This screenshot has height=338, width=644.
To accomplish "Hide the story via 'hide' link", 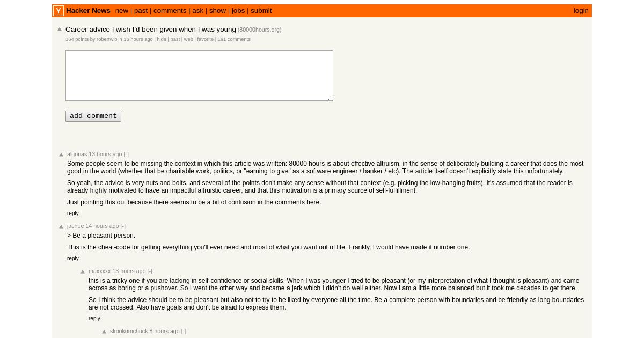I will tap(162, 39).
